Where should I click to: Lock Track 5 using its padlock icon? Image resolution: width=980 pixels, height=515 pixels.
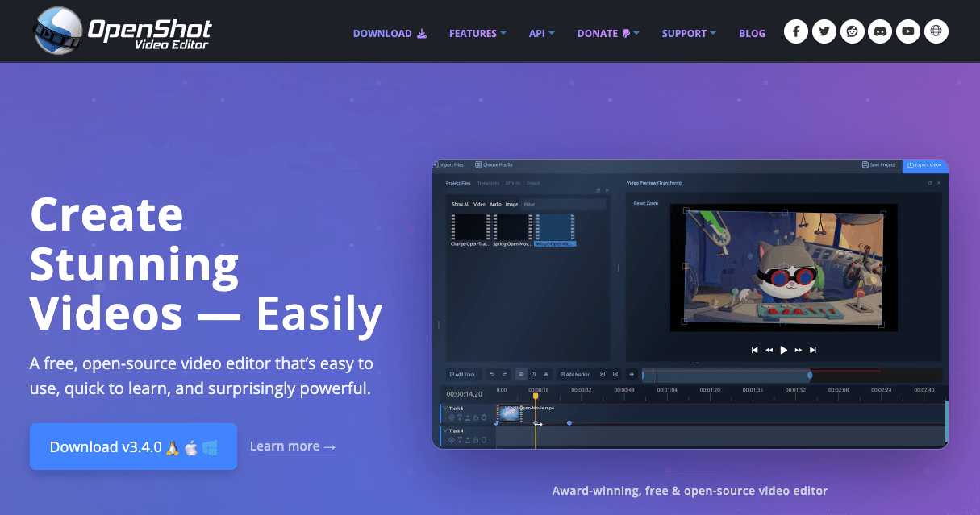[476, 417]
